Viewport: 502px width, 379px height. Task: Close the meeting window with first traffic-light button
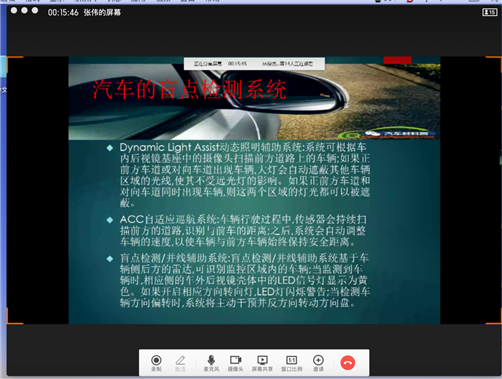point(14,10)
